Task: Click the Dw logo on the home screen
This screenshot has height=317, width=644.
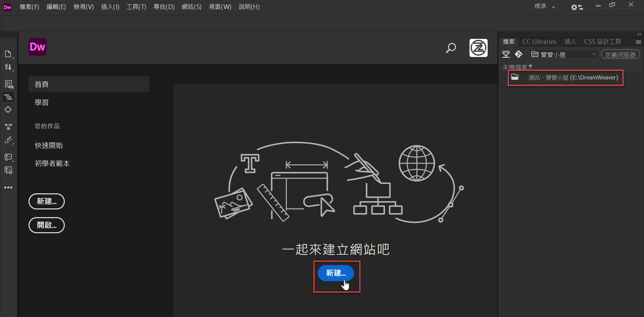Action: [38, 47]
